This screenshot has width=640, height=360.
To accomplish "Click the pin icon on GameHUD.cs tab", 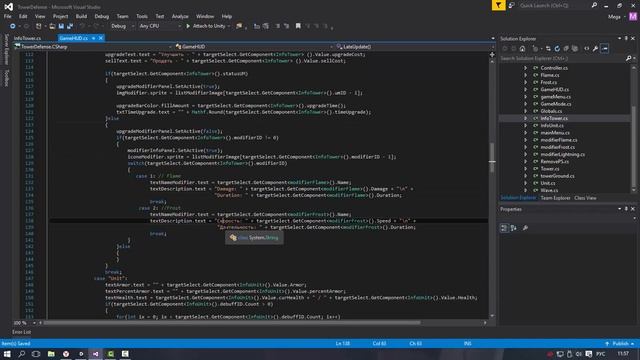I will 93,38.
